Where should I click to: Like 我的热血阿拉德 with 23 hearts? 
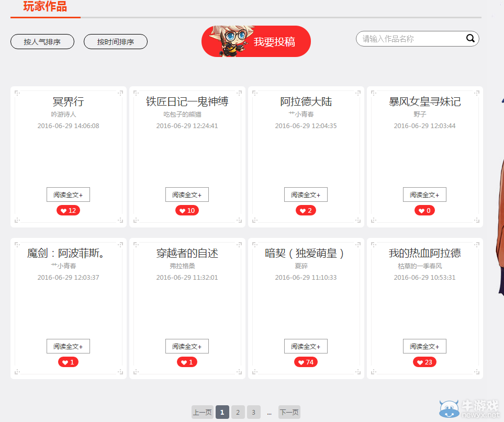[424, 362]
